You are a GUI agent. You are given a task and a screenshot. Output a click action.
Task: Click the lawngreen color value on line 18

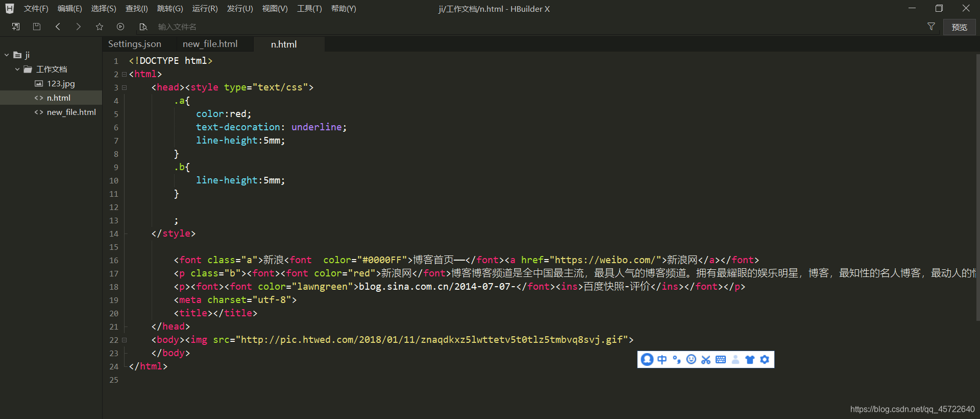point(322,287)
